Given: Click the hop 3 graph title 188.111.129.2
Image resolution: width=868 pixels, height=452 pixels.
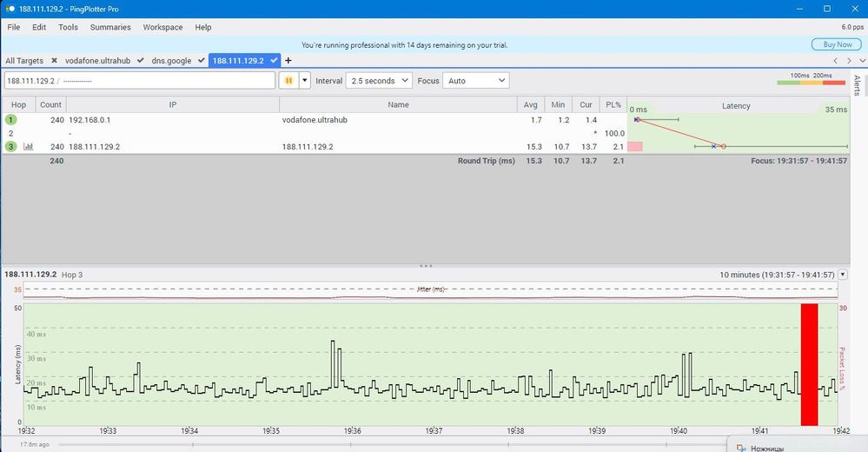Looking at the screenshot, I should (x=30, y=274).
